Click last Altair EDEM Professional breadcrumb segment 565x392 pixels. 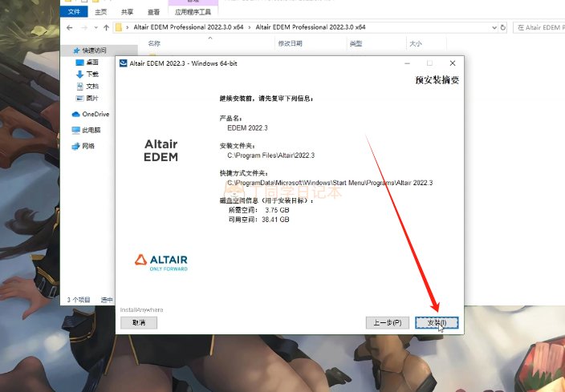(311, 27)
